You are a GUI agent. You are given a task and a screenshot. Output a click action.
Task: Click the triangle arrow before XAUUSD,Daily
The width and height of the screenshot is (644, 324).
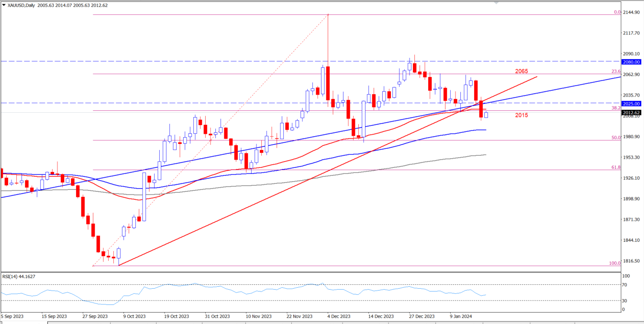pyautogui.click(x=4, y=4)
